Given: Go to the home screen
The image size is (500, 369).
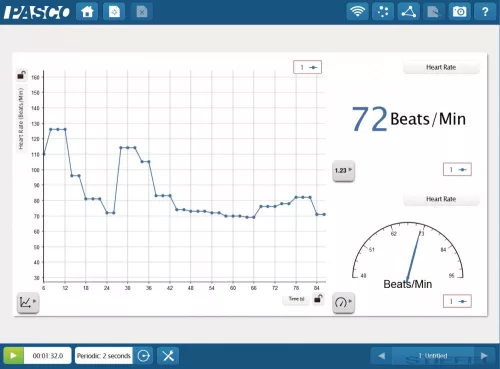Looking at the screenshot, I should tap(87, 12).
